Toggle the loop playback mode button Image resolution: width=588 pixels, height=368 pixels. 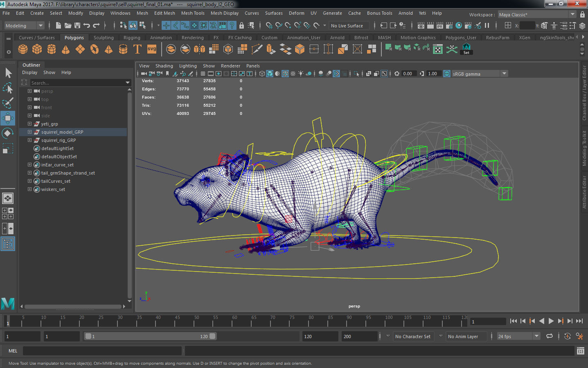pos(550,336)
